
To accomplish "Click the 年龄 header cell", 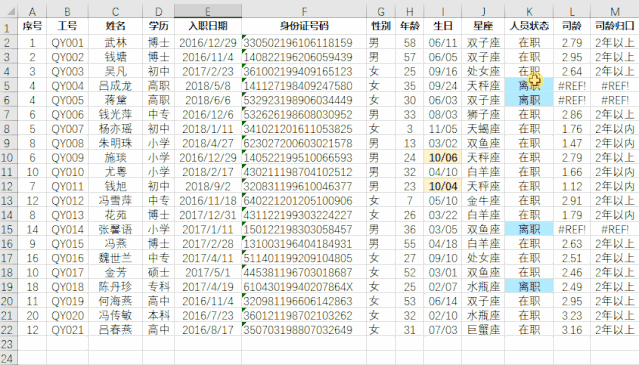I will [410, 26].
